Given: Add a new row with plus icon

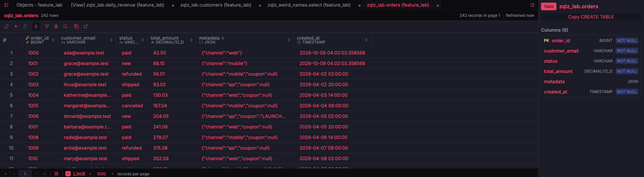Looking at the screenshot, I should tap(16, 26).
